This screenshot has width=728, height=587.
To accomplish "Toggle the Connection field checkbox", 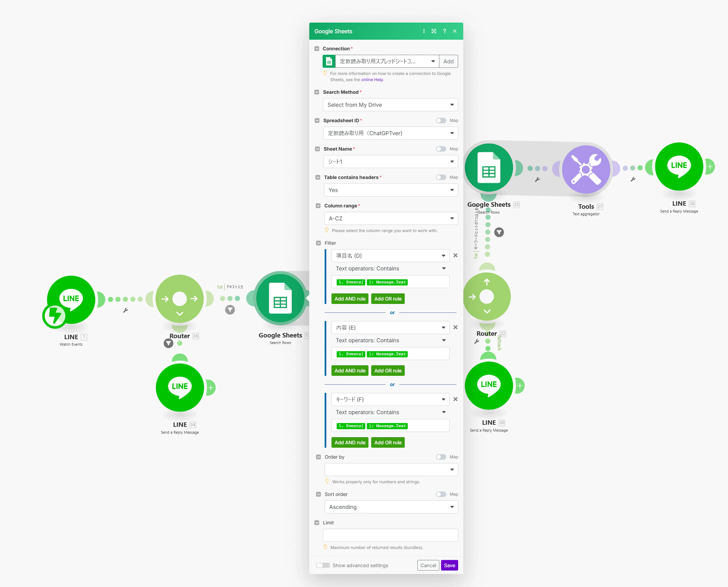I will click(x=317, y=49).
